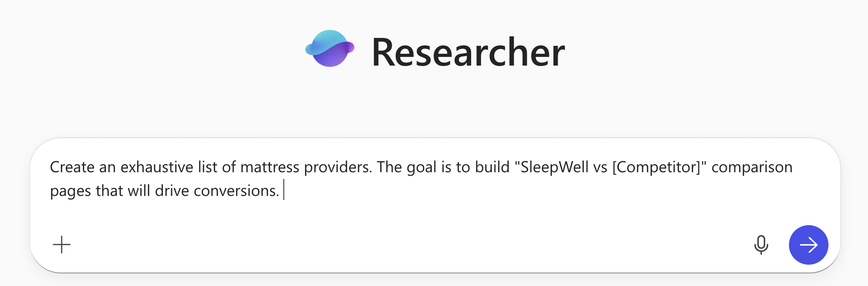Click the word "list" in the prompt
Screen dimensions: 868x286
[208, 167]
